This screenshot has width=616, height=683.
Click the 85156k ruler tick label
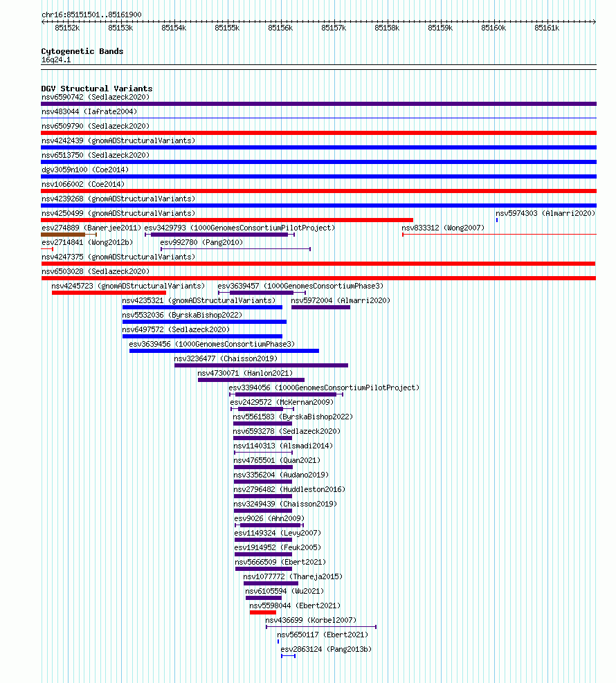pyautogui.click(x=280, y=28)
